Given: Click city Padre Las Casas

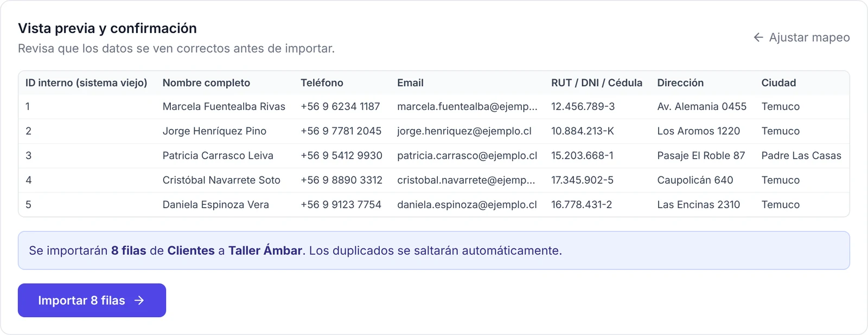Looking at the screenshot, I should [x=801, y=156].
